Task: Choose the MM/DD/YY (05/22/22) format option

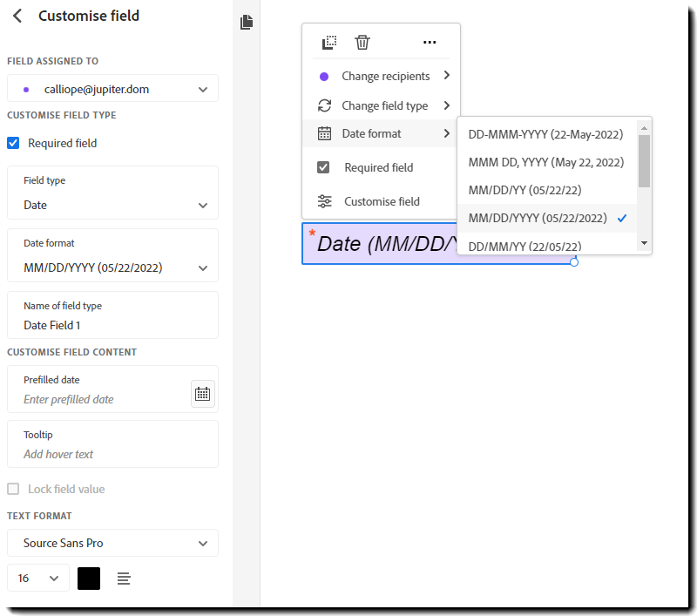Action: point(524,190)
